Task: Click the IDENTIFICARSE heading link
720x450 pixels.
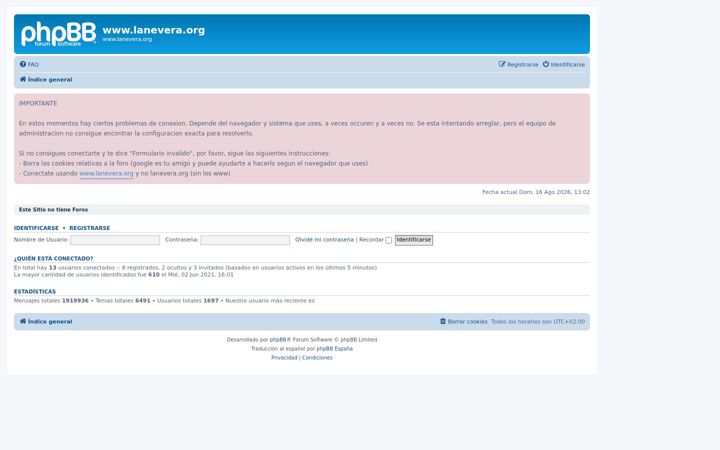Action: 36,228
